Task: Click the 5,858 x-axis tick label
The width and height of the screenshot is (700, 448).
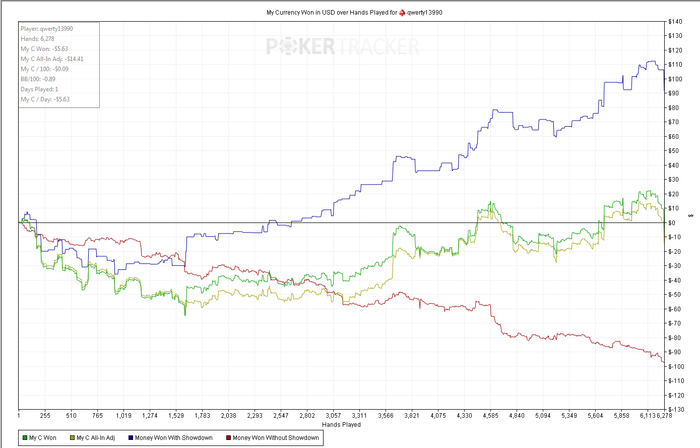Action: [621, 415]
